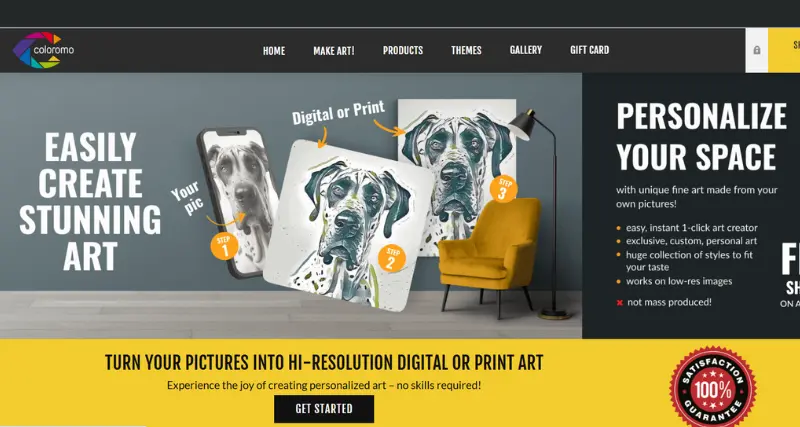Select the Themes menu item

466,51
